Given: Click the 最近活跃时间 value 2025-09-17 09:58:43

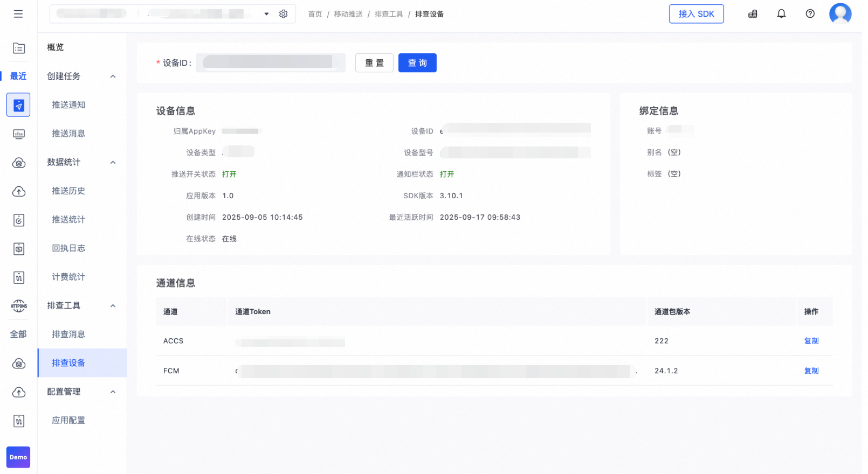Looking at the screenshot, I should (480, 218).
